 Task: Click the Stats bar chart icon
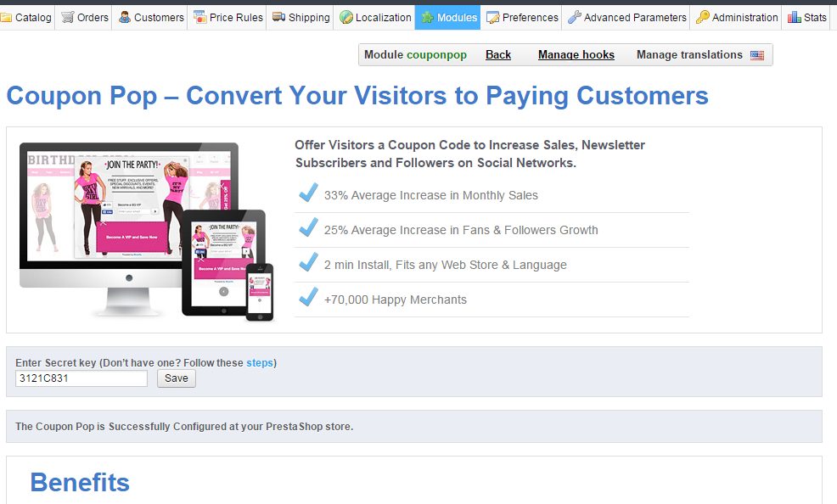tap(794, 17)
